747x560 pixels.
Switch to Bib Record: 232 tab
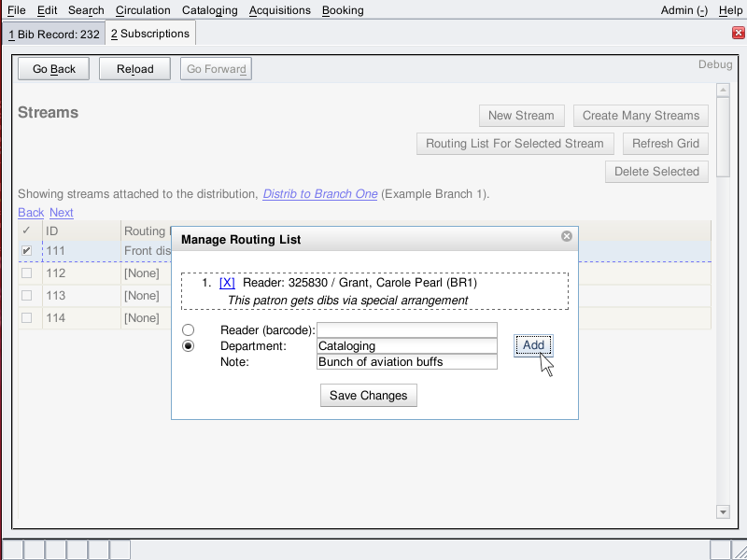(53, 34)
